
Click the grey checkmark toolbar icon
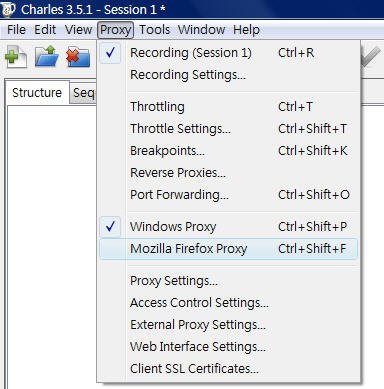[x=371, y=57]
